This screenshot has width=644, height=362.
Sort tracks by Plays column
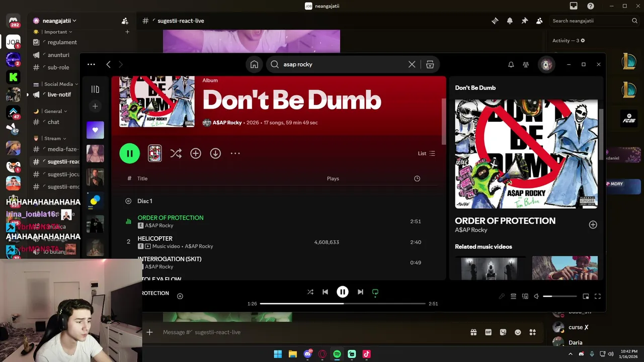[x=333, y=178]
